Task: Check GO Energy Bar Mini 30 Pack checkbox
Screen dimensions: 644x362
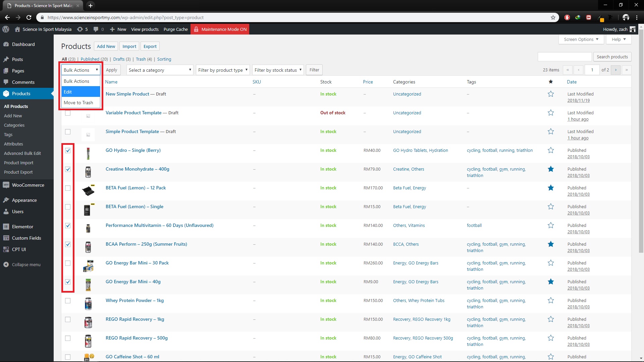Action: (x=68, y=263)
